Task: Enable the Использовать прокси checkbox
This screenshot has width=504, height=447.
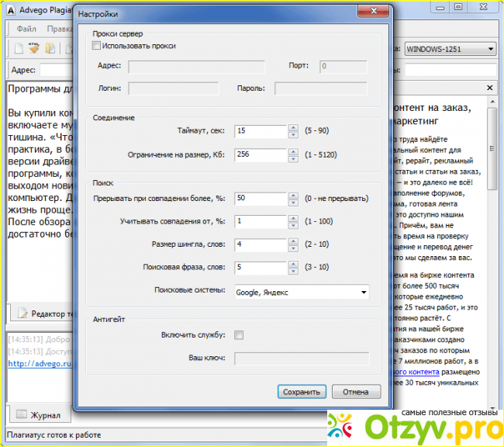Action: [97, 47]
